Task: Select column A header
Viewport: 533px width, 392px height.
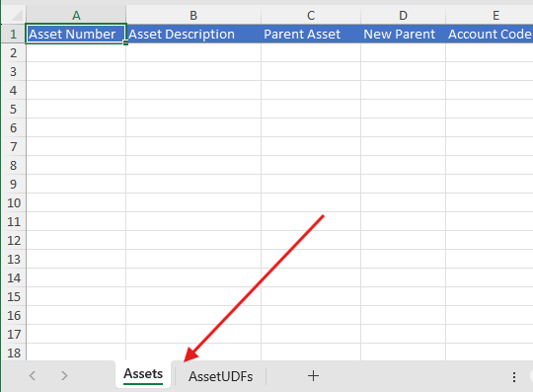Action: 76,15
